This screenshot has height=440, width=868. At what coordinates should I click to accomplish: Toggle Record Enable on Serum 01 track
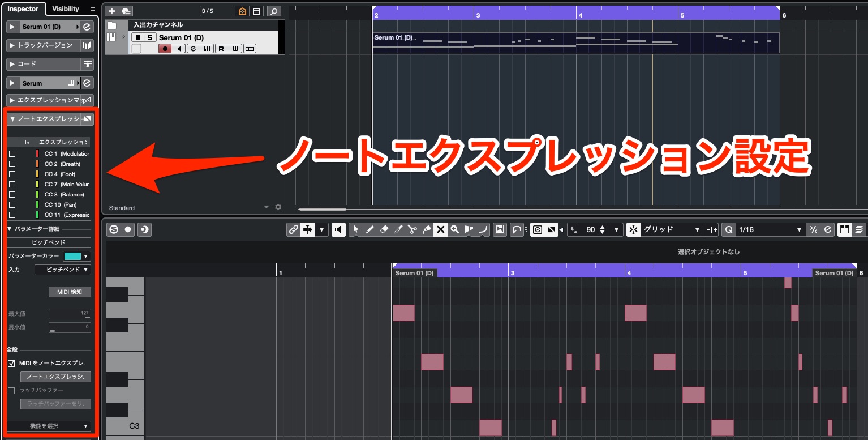click(x=165, y=49)
